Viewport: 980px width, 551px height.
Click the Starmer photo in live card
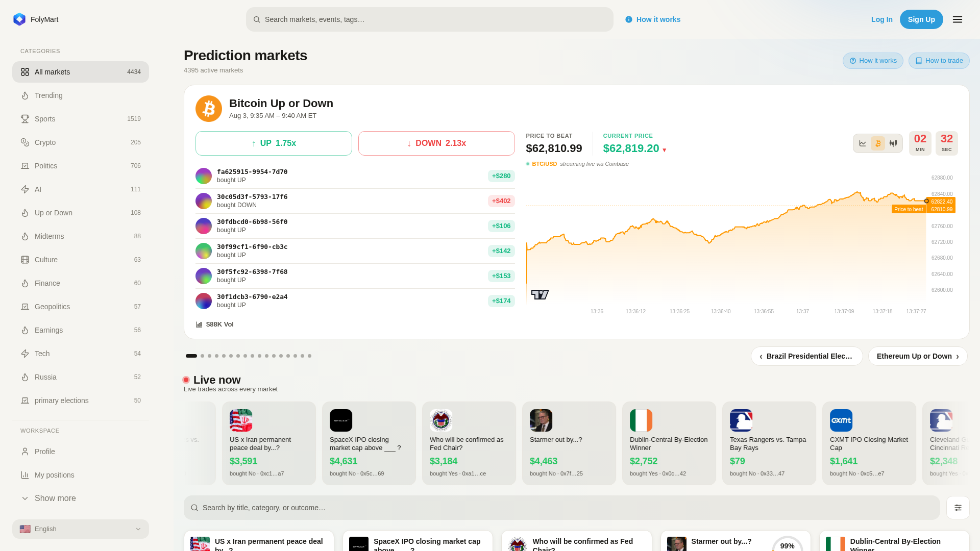(541, 420)
